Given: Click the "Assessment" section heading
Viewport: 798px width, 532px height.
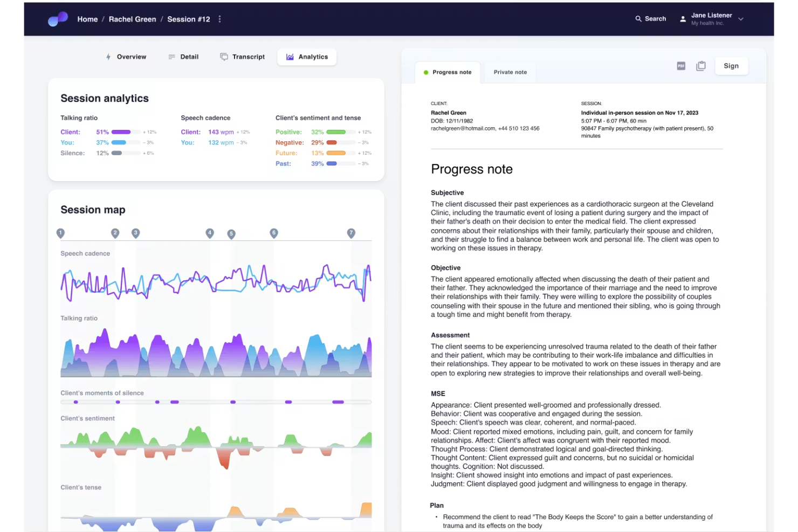Looking at the screenshot, I should click(450, 335).
